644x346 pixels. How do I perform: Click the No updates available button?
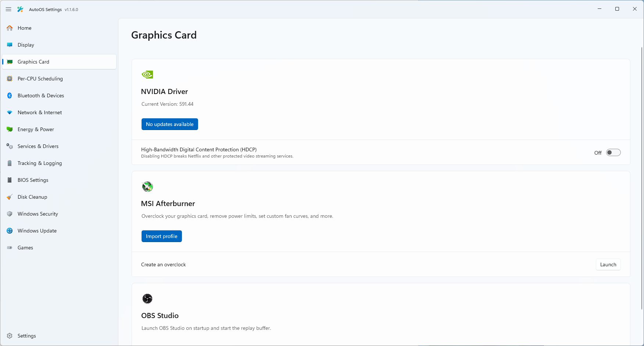(170, 124)
